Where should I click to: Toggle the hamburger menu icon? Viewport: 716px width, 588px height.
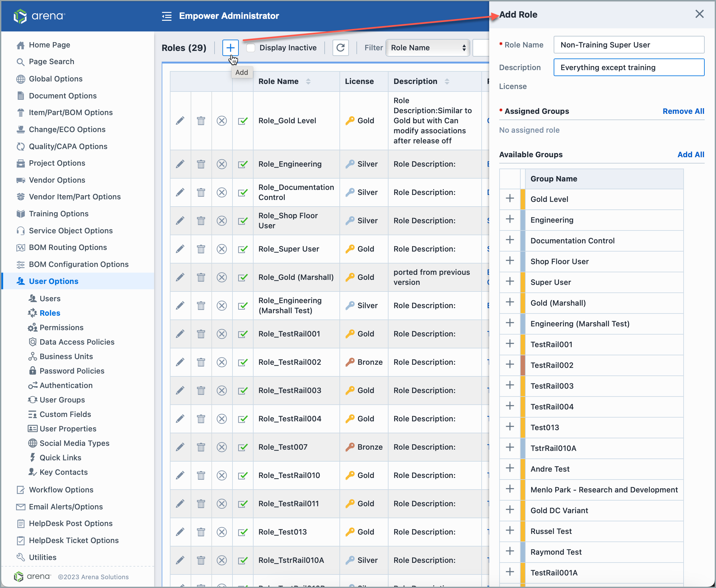point(167,16)
